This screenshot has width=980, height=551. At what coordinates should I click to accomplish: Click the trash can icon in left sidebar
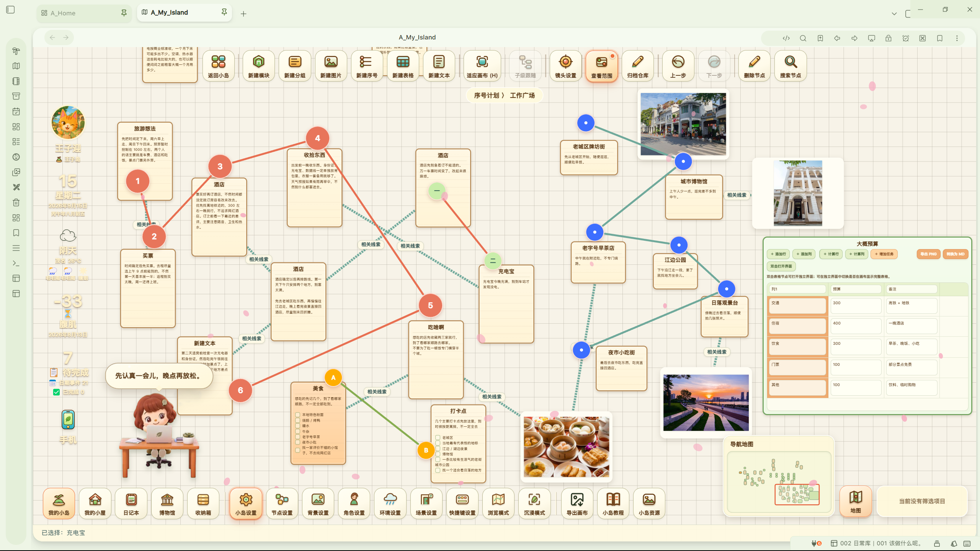click(x=16, y=202)
